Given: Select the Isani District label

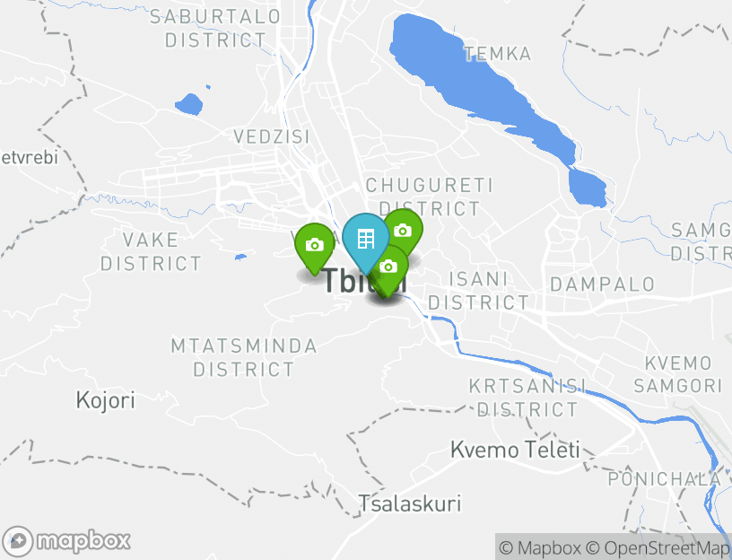Looking at the screenshot, I should [478, 291].
